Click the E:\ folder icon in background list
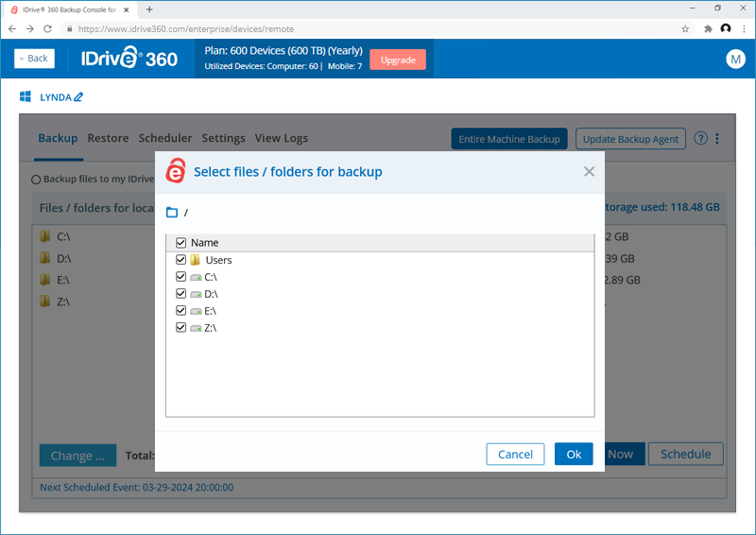The image size is (756, 535). pyautogui.click(x=44, y=280)
